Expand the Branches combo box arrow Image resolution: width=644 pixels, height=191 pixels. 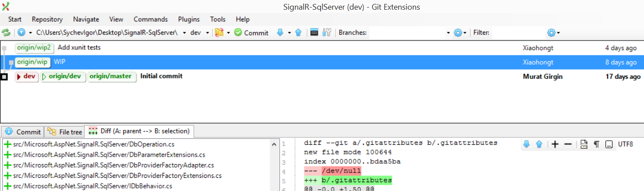(x=448, y=33)
